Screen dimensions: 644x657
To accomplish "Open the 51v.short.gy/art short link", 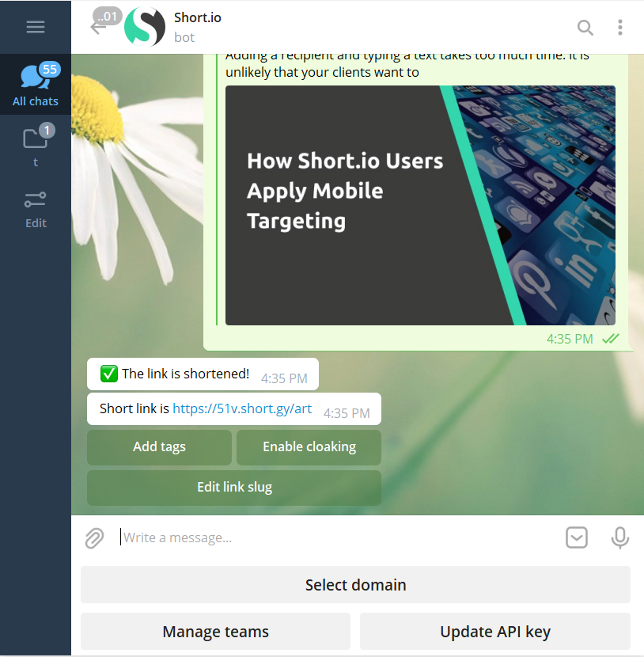I will (242, 409).
